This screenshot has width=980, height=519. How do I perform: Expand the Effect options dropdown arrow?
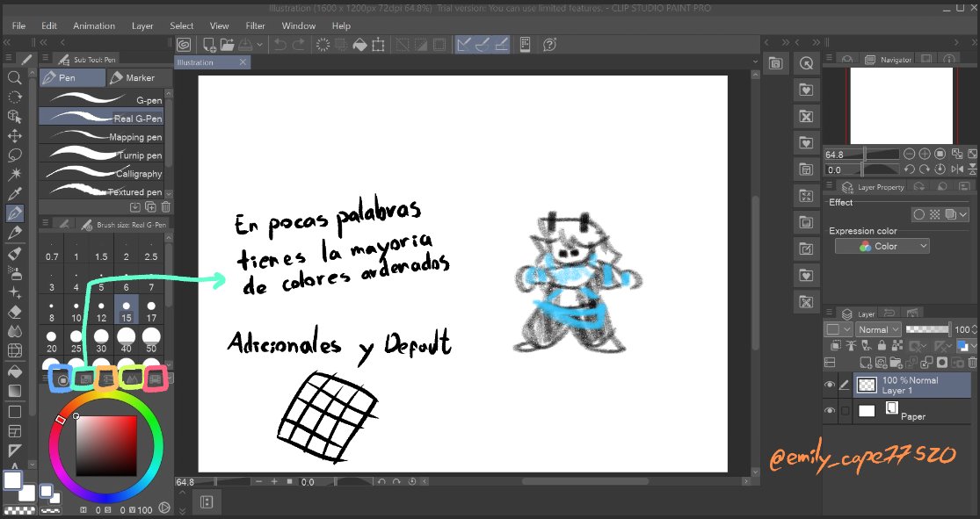point(963,214)
